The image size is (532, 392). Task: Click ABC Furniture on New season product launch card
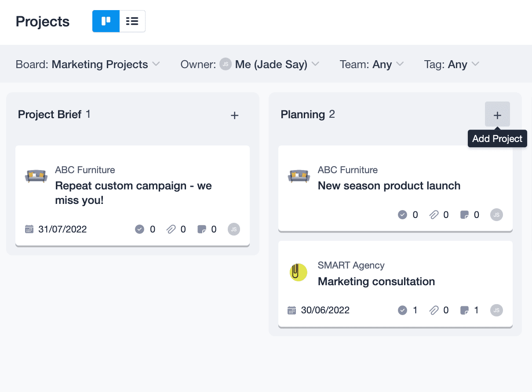pyautogui.click(x=348, y=170)
